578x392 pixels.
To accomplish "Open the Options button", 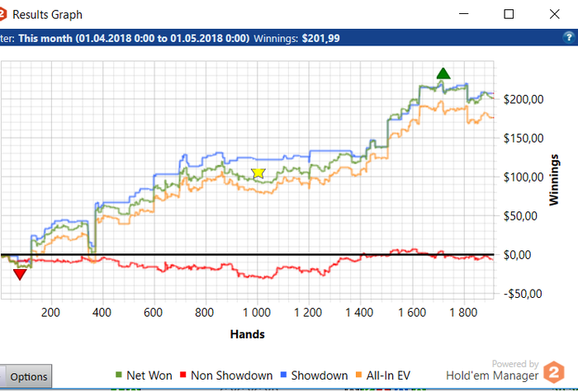I will pyautogui.click(x=29, y=376).
